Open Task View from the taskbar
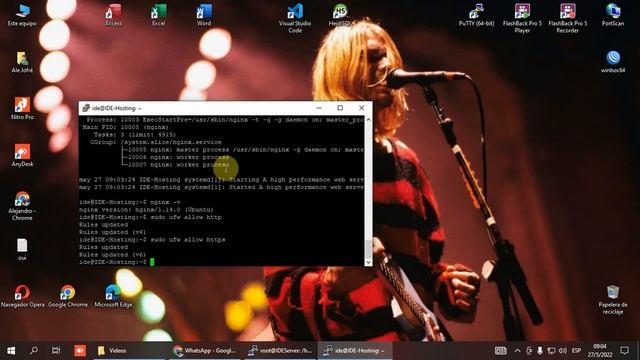The height and width of the screenshot is (360, 640). [x=56, y=351]
